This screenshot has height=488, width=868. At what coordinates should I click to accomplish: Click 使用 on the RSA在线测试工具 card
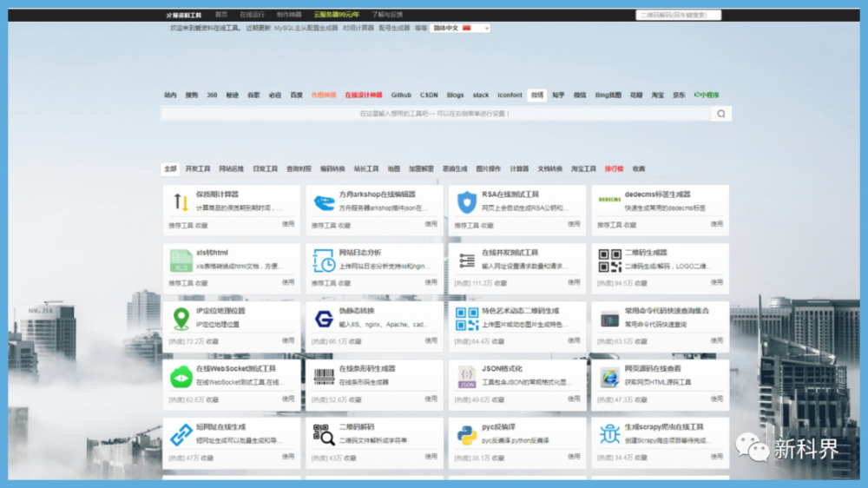pyautogui.click(x=574, y=224)
